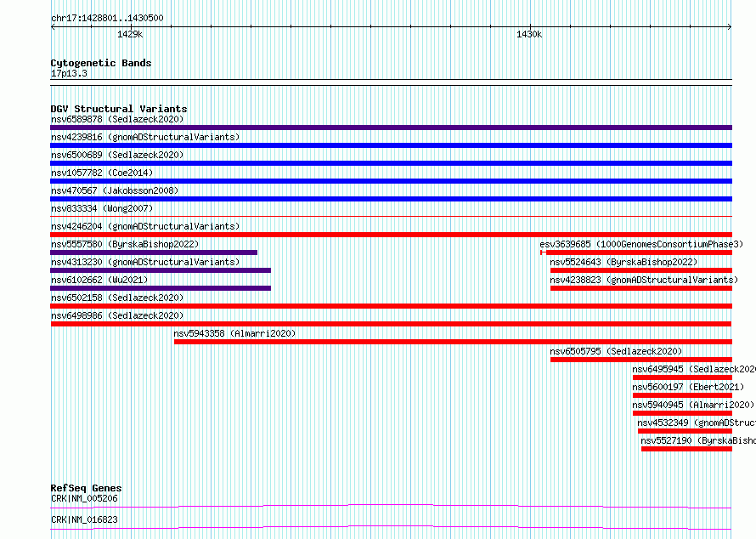Open nsv4313230 (gnomADStructuralVariants) label
Image resolution: width=756 pixels, height=539 pixels.
[145, 262]
